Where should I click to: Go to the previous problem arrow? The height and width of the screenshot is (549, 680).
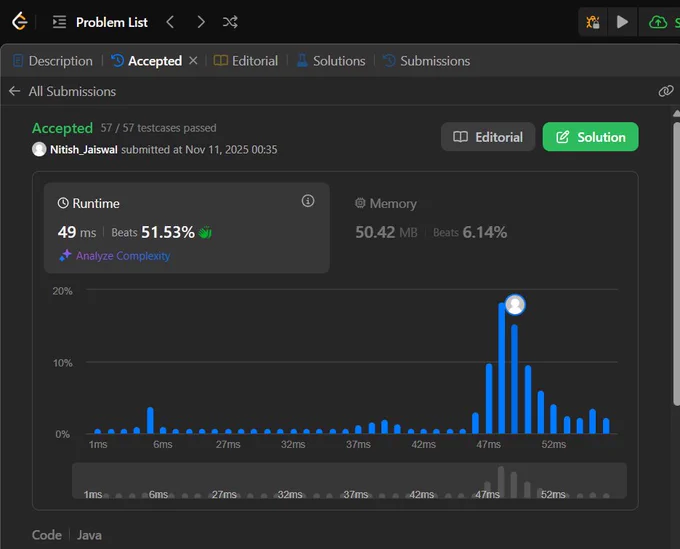tap(170, 22)
